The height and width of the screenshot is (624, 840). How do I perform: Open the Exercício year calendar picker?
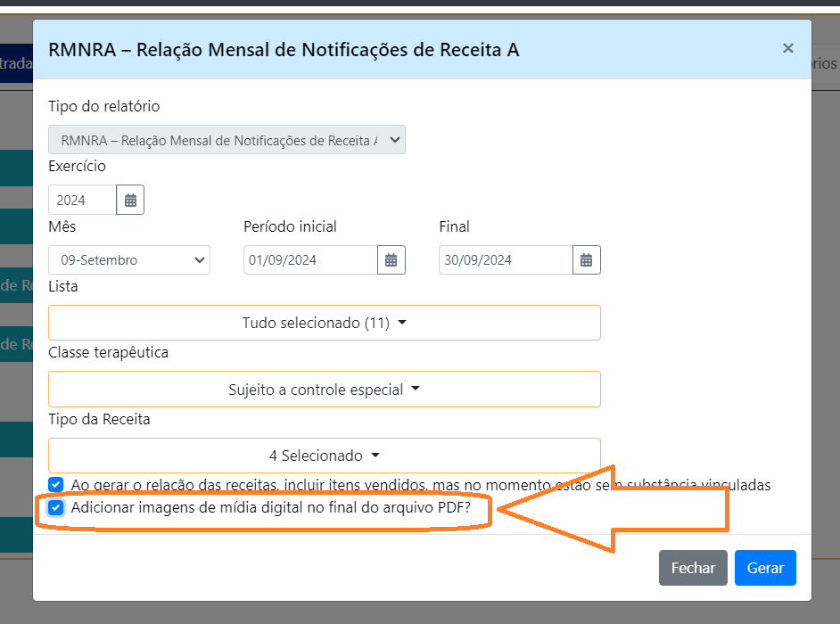130,201
